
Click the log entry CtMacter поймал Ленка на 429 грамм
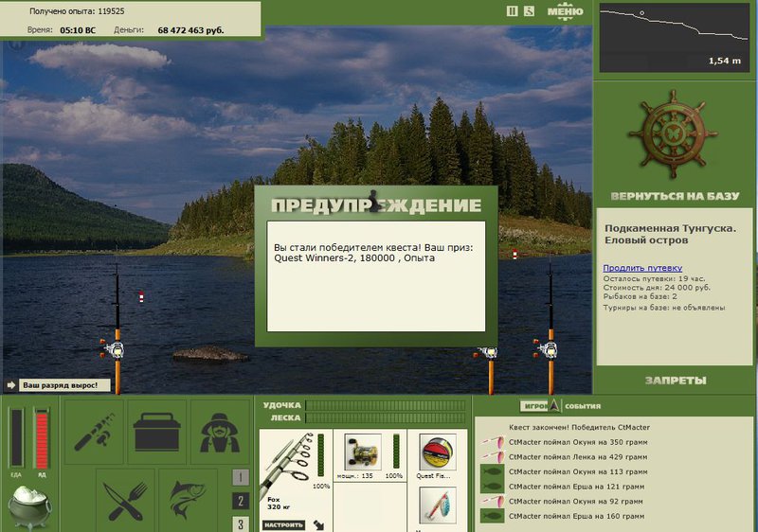(578, 456)
